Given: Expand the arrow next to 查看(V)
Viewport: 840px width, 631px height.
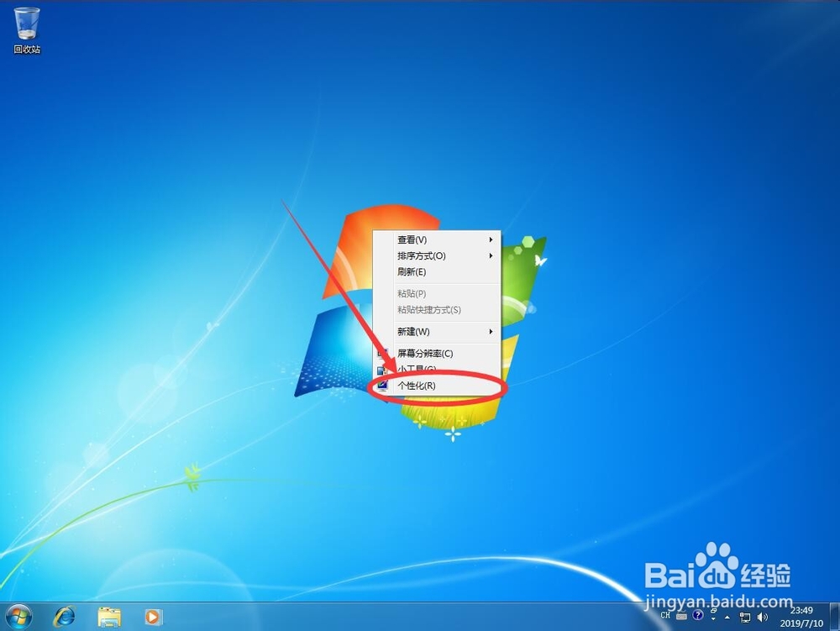Looking at the screenshot, I should (491, 240).
